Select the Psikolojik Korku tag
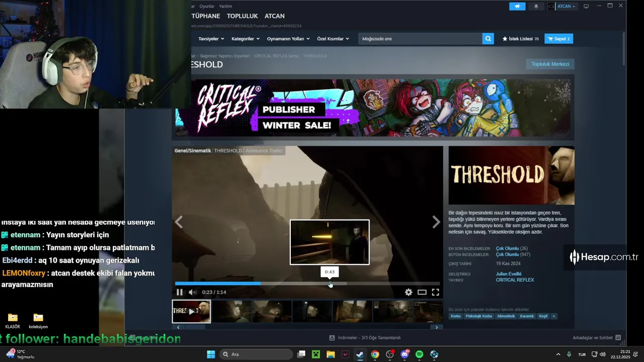This screenshot has height=362, width=644. point(479,316)
